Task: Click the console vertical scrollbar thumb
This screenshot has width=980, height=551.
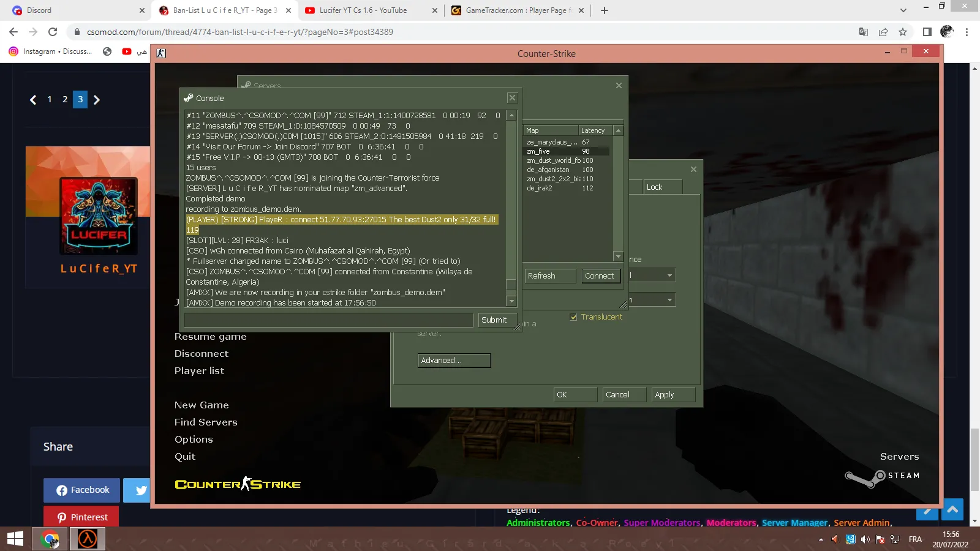Action: pyautogui.click(x=511, y=285)
